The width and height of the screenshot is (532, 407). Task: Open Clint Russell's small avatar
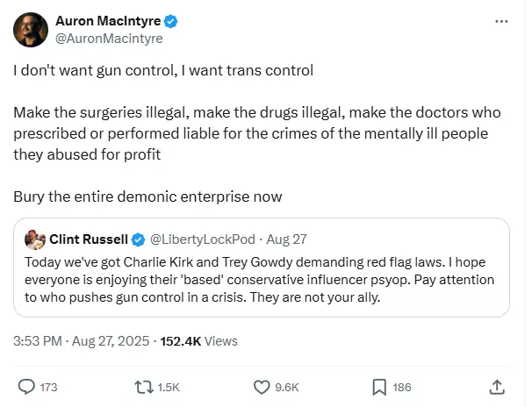(x=35, y=239)
